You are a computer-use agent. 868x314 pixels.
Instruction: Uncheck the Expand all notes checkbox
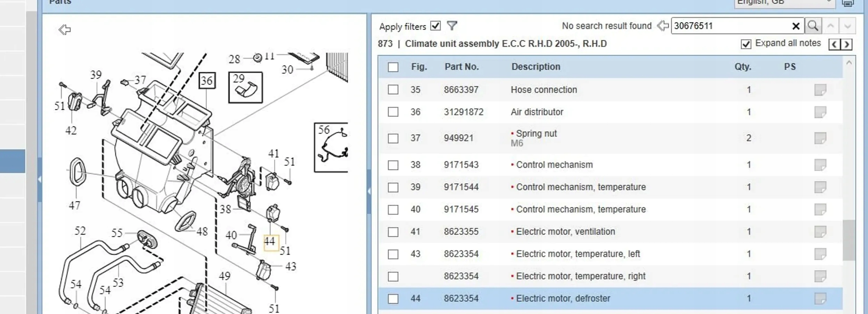click(746, 44)
